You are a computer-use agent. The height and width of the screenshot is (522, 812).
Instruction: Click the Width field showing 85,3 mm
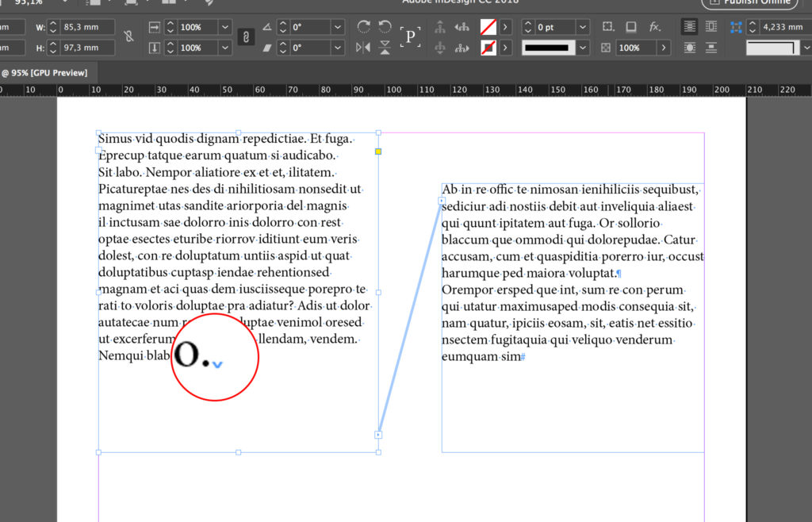pyautogui.click(x=86, y=27)
